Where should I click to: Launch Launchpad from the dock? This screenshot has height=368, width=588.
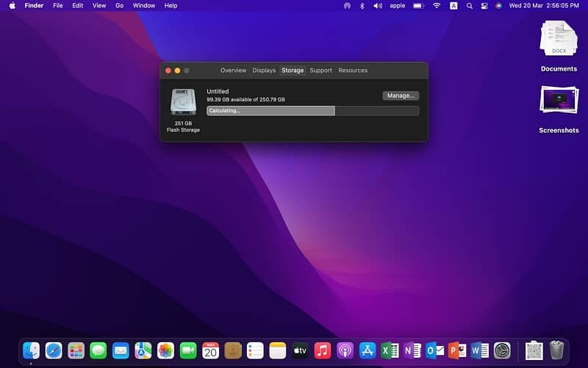(76, 350)
